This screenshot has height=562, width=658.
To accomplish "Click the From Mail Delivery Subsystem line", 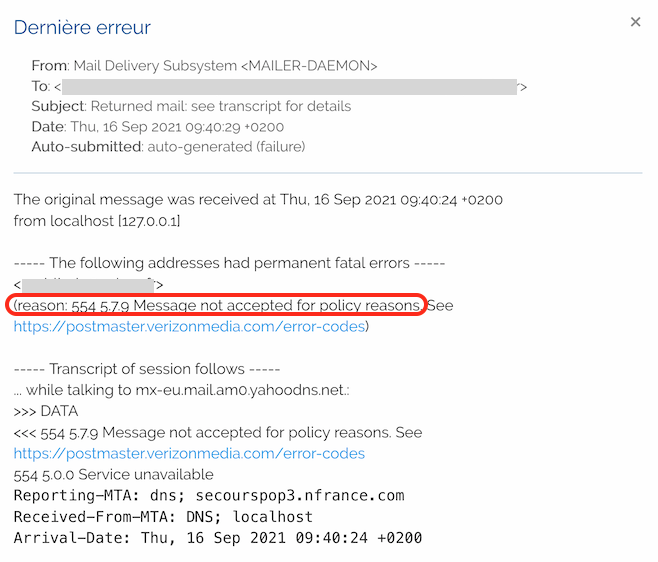I will (204, 66).
